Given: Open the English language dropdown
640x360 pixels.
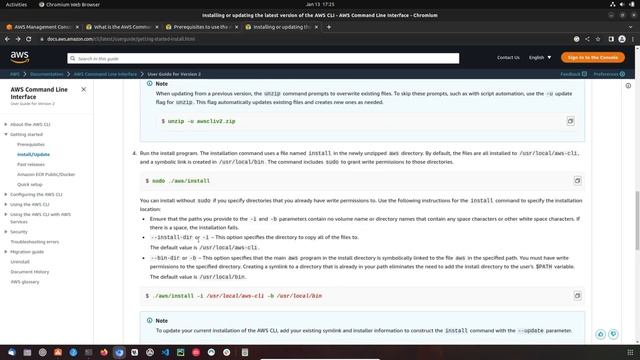Looking at the screenshot, I should click(540, 58).
